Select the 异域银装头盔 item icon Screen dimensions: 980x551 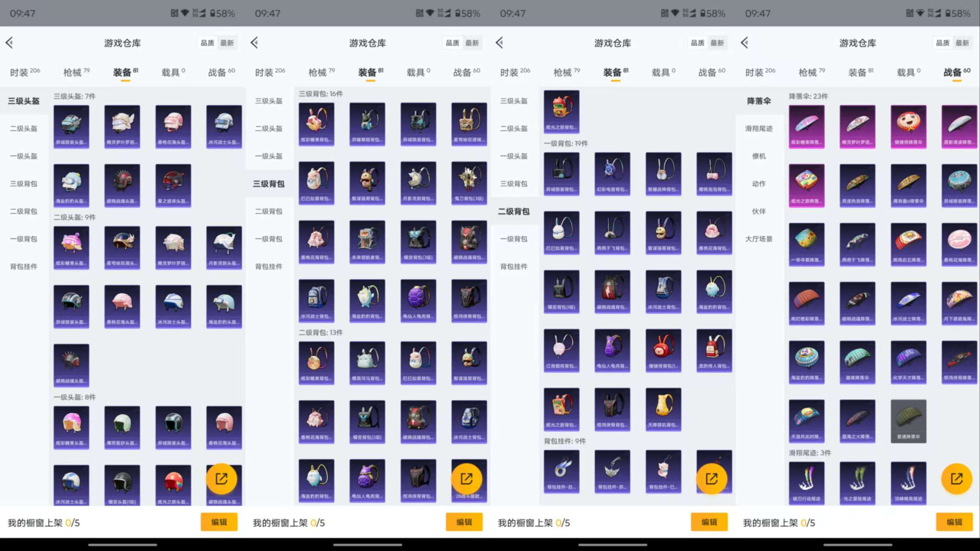[x=72, y=127]
